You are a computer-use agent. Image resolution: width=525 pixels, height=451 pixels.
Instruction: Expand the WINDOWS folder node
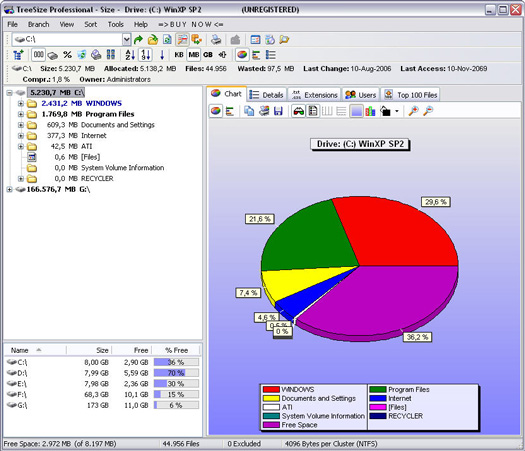click(x=21, y=103)
